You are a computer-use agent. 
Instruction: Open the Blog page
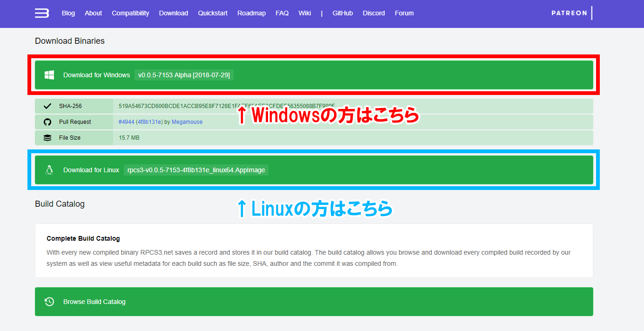coord(68,13)
